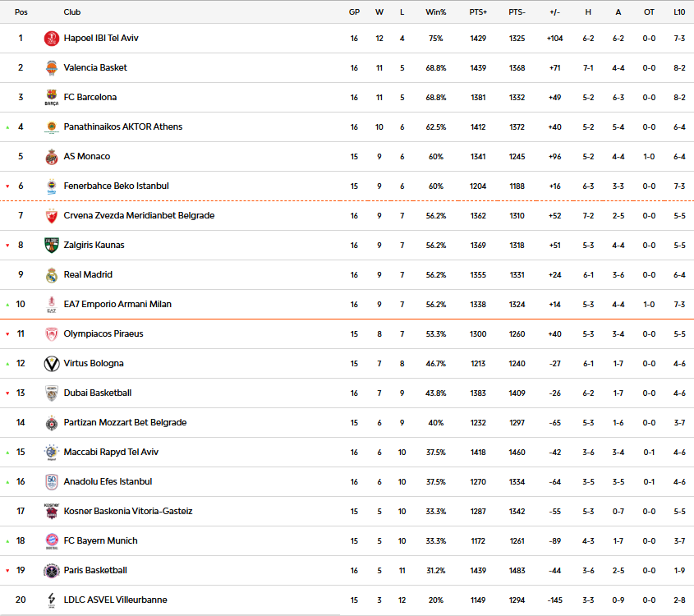Screen dimensions: 694x616
Task: Click the Valencia Basket logo
Action: click(52, 68)
